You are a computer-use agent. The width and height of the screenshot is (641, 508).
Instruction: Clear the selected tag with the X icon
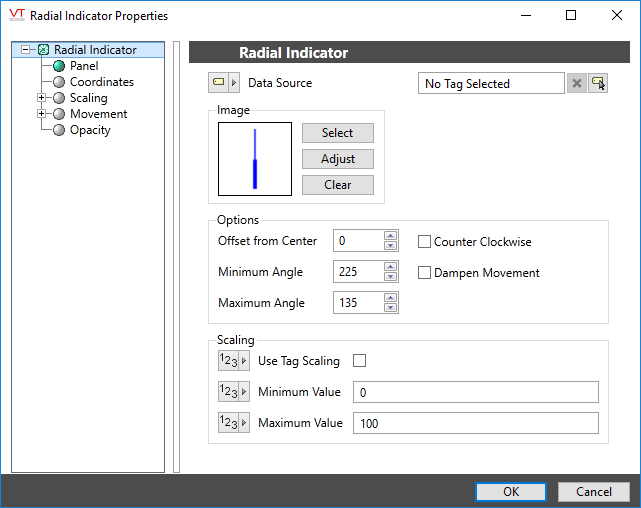577,84
